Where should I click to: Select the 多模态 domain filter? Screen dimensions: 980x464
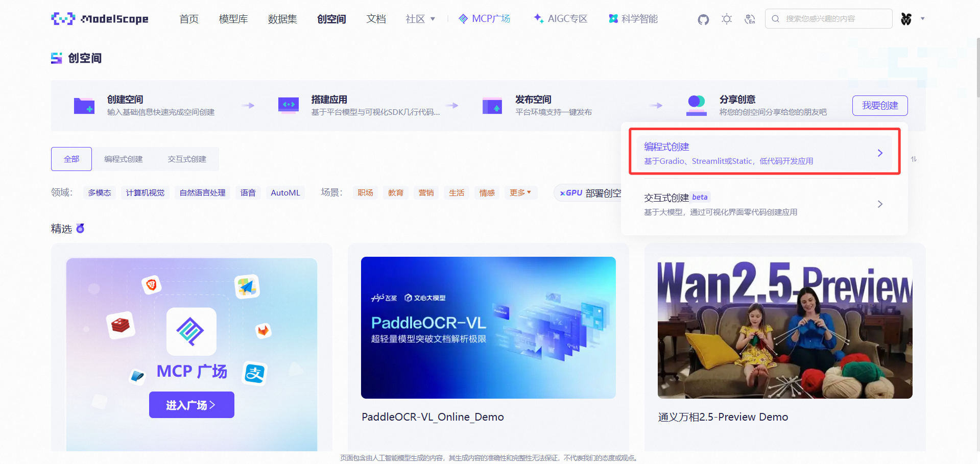click(x=99, y=192)
